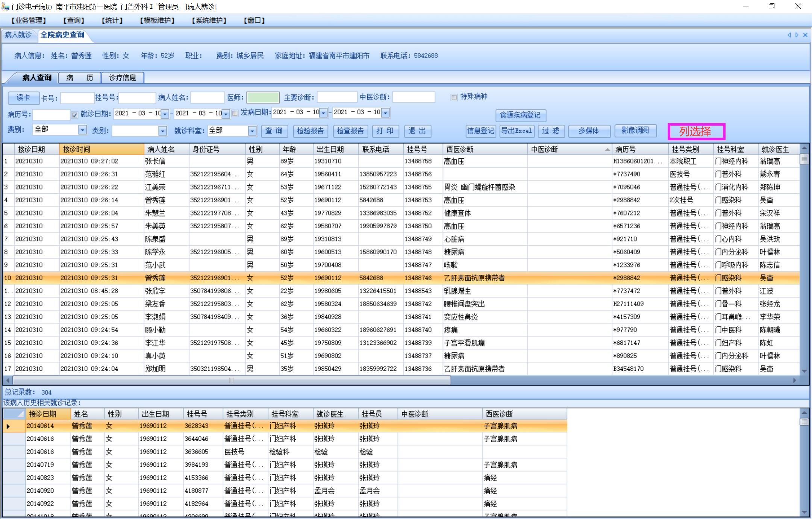Screen dimensions: 812x519
Task: Click the tab strip scroll-right arrow
Action: click(x=797, y=35)
